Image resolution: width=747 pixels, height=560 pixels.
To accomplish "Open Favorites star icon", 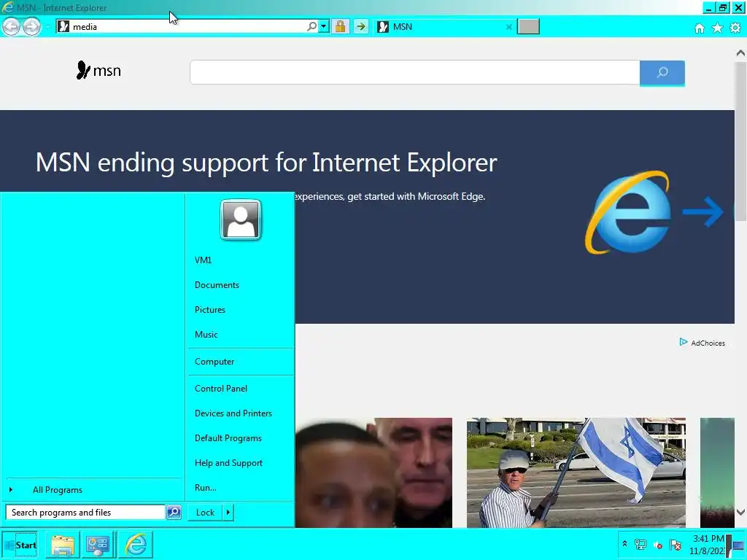I will tap(718, 28).
